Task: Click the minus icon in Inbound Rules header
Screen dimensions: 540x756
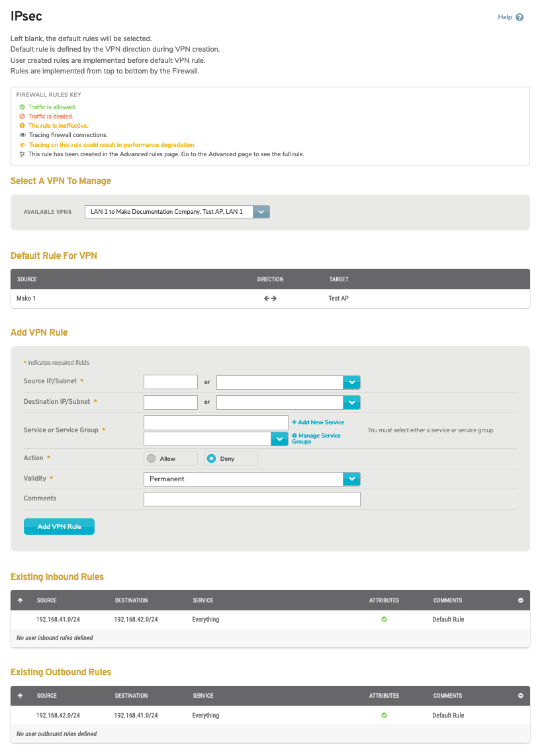Action: click(x=520, y=600)
